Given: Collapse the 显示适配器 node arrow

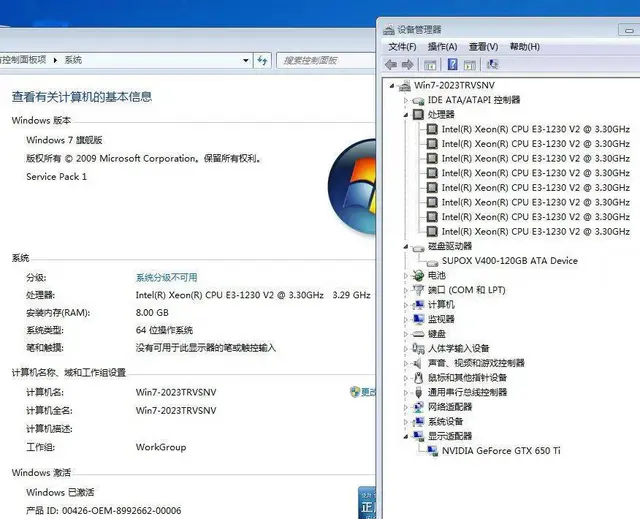Looking at the screenshot, I should tap(406, 437).
